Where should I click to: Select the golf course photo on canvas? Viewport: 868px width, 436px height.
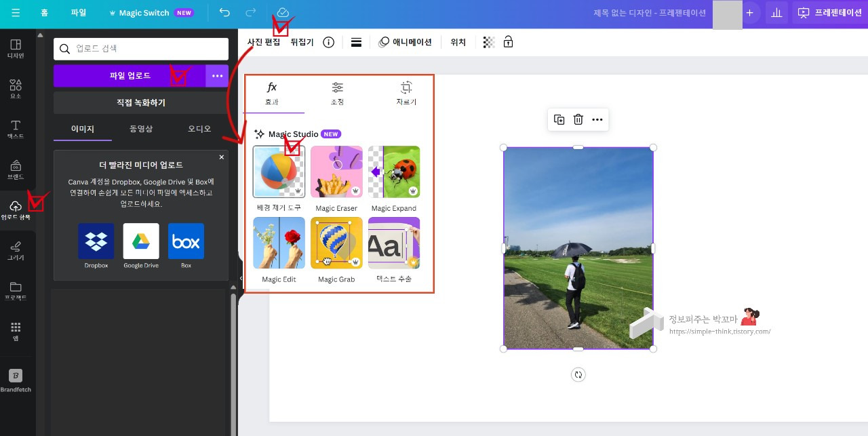(x=578, y=248)
